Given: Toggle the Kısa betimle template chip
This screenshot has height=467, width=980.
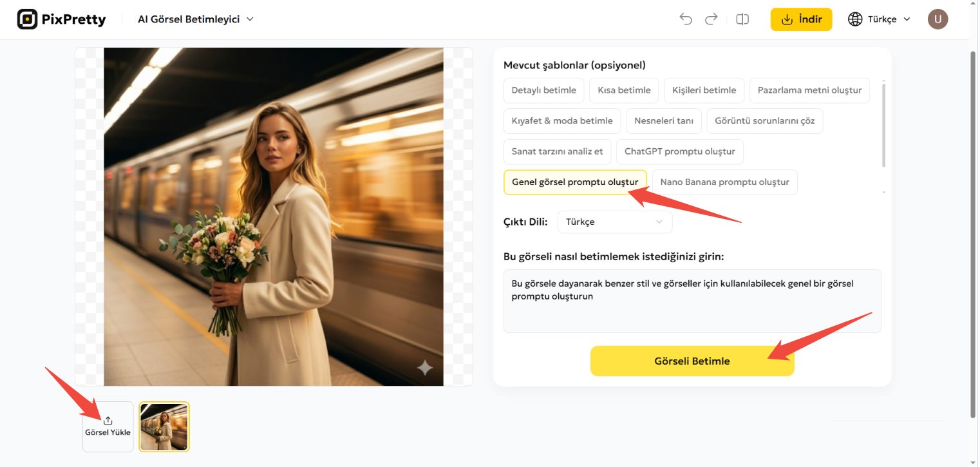Looking at the screenshot, I should (623, 90).
